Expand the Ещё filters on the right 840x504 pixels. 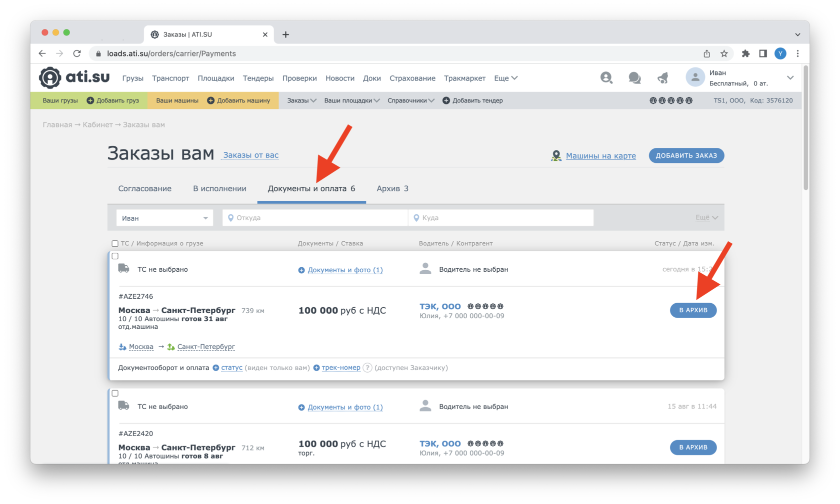click(706, 218)
